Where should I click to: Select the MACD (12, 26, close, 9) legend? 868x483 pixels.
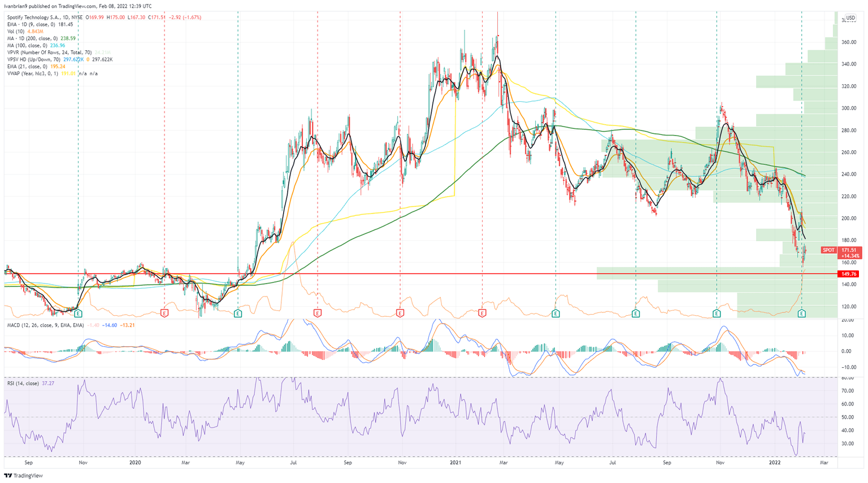point(45,325)
